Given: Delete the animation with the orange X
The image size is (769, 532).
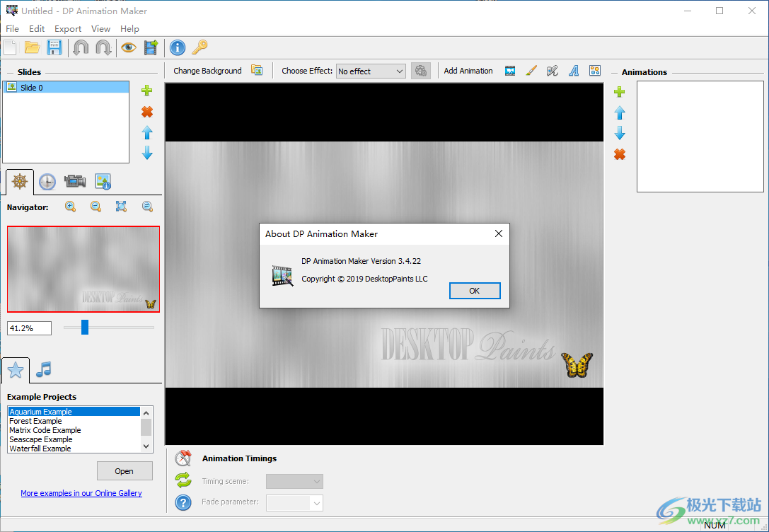Looking at the screenshot, I should (620, 154).
